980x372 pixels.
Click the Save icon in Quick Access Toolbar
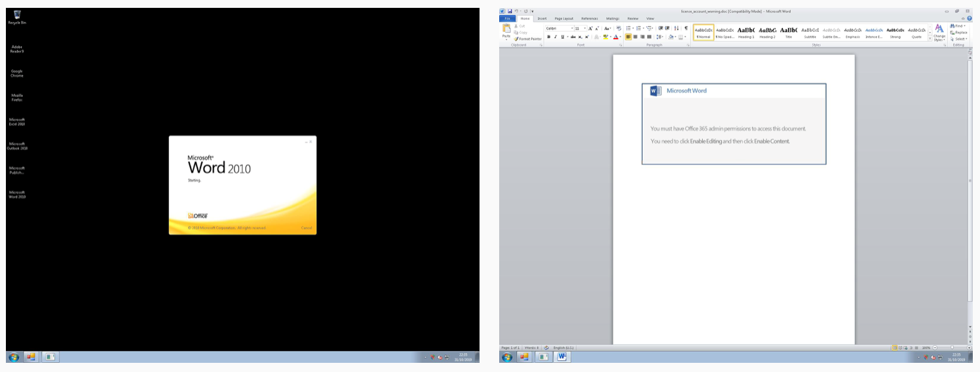pyautogui.click(x=510, y=11)
